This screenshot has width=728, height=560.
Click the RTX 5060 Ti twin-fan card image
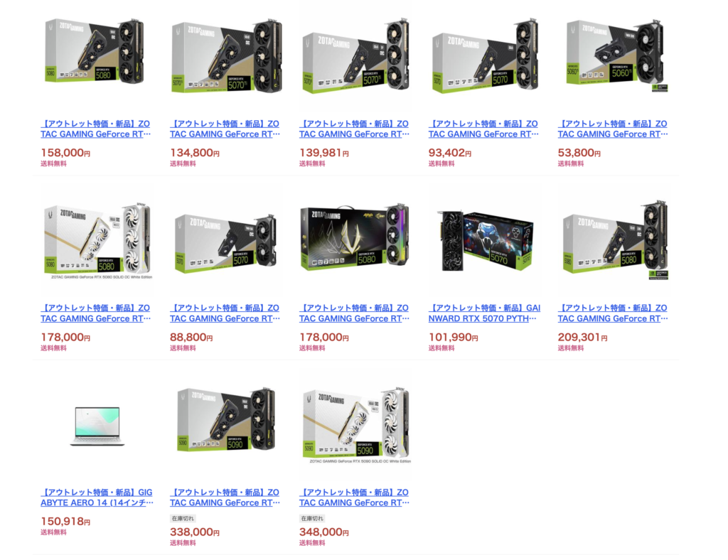point(614,55)
